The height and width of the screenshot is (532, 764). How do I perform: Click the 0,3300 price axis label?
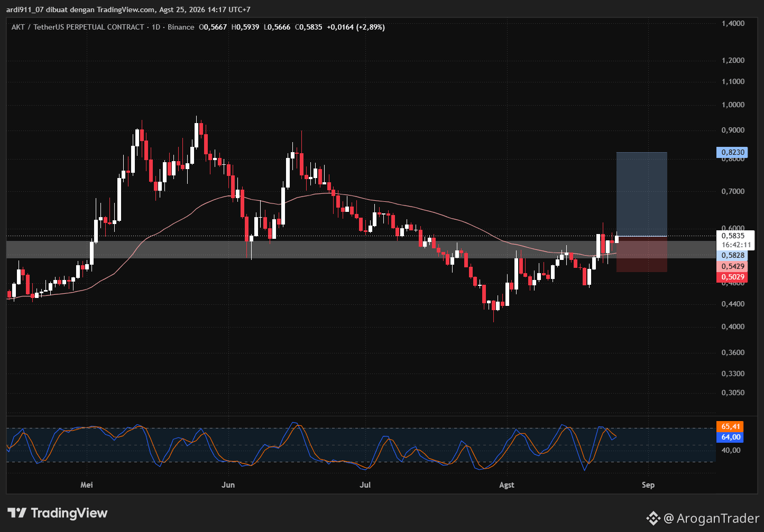733,374
